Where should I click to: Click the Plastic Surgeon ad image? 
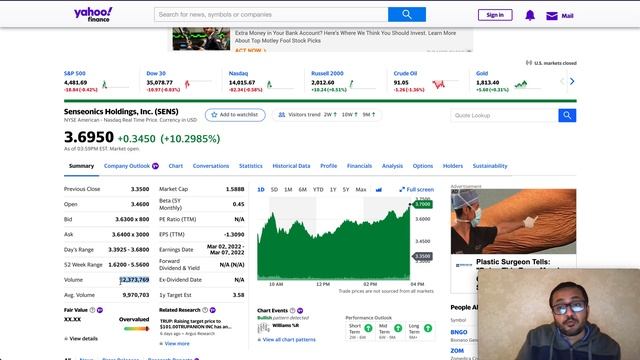pos(513,221)
